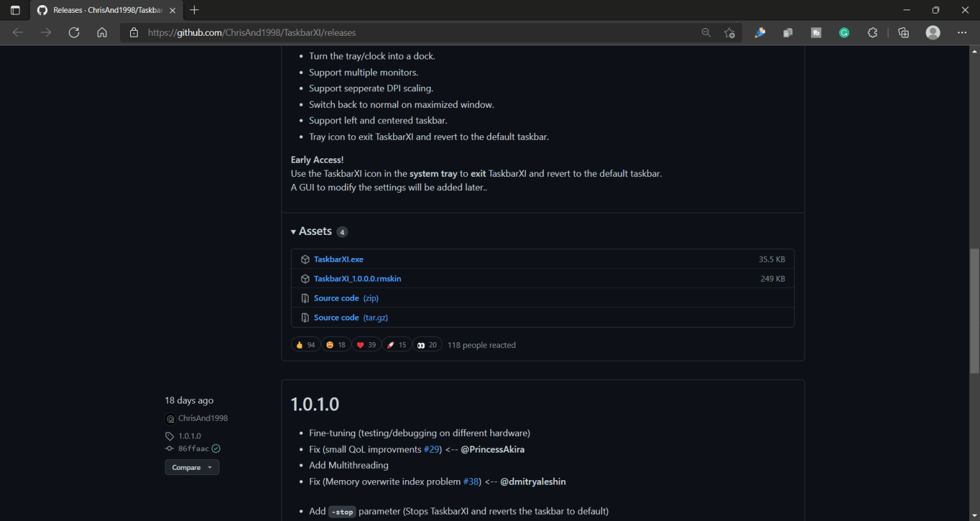Open the browser extensions puzzle icon
The width and height of the screenshot is (980, 521).
click(872, 33)
